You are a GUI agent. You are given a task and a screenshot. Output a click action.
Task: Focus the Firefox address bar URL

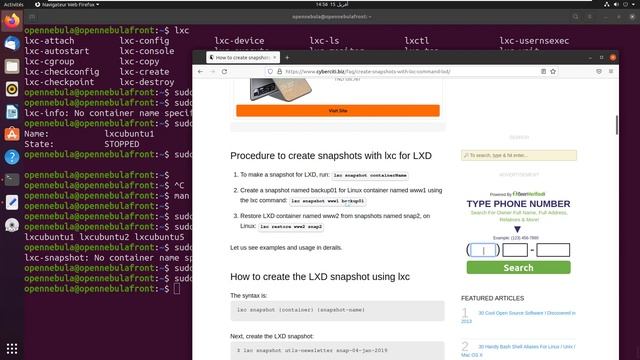[368, 71]
